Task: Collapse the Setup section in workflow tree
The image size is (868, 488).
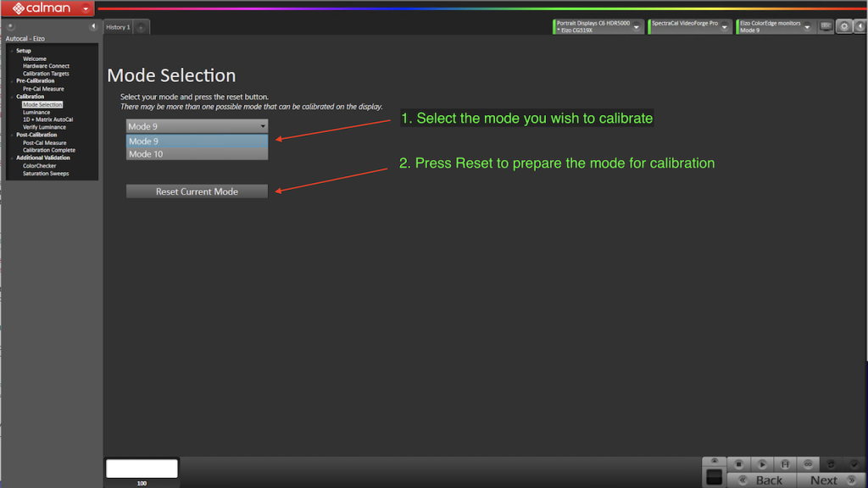Action: tap(12, 51)
